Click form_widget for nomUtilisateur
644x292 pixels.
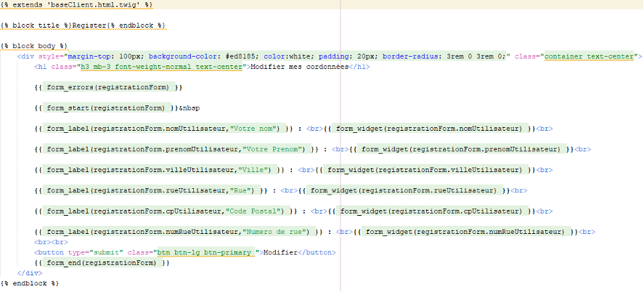tap(431, 129)
